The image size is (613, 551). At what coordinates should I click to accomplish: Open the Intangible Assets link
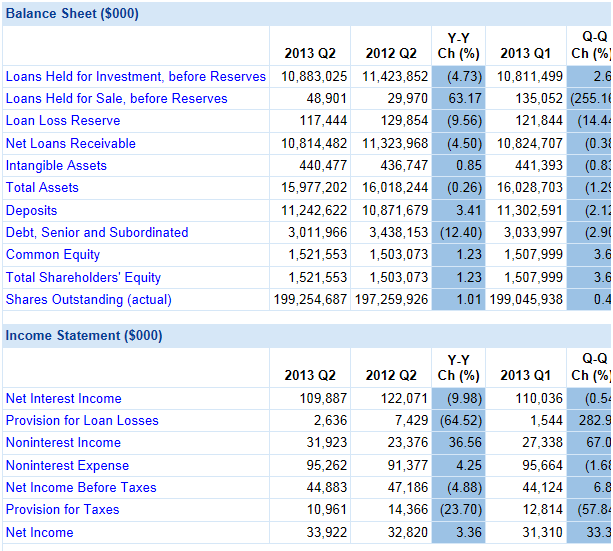coord(56,165)
